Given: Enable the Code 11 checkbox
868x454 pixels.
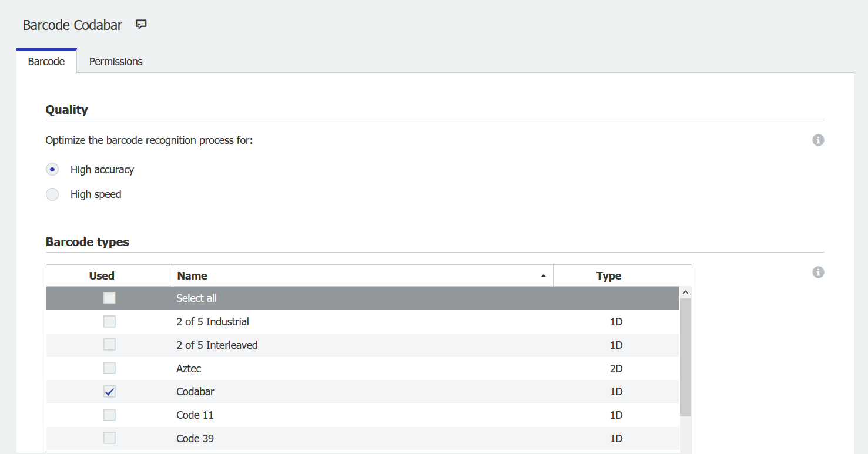Looking at the screenshot, I should coord(109,415).
